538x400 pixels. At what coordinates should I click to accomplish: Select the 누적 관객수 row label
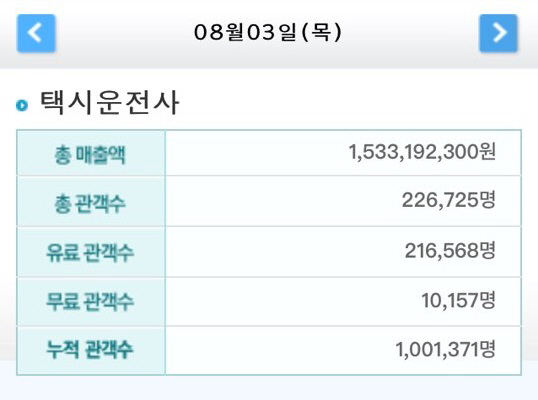(x=91, y=350)
